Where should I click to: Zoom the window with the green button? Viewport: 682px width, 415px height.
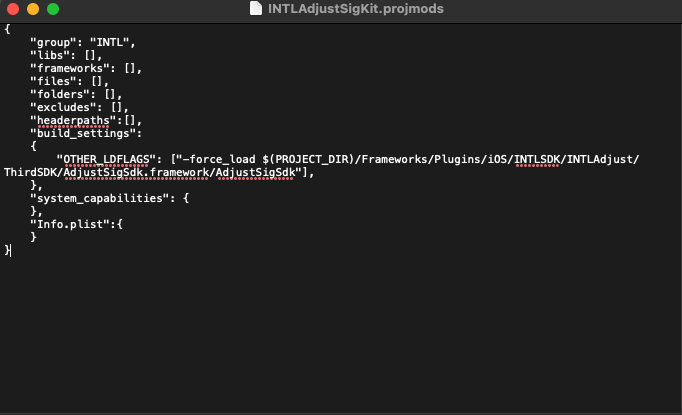[53, 9]
